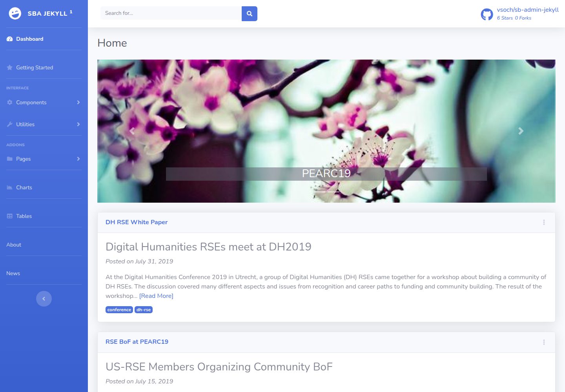Screen dimensions: 565x392
Task: Click the second carousel indicator bar
Action: pos(334,192)
